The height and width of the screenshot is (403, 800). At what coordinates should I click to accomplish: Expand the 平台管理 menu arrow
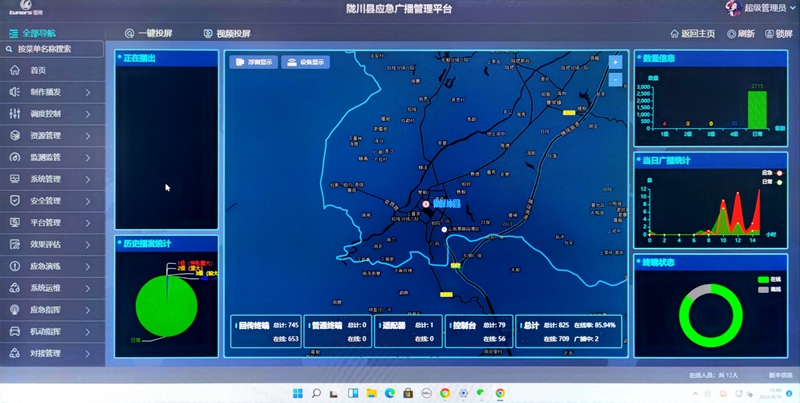point(88,223)
